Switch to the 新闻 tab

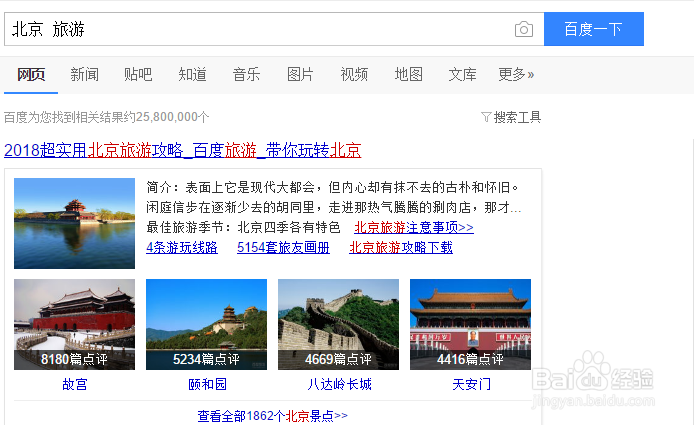pos(85,74)
